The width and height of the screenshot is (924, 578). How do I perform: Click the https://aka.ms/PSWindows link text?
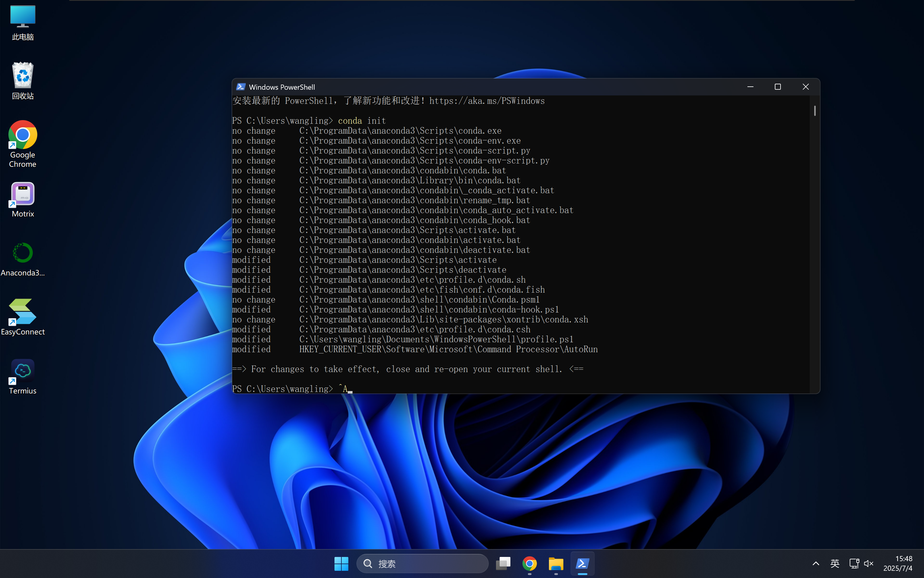487,101
